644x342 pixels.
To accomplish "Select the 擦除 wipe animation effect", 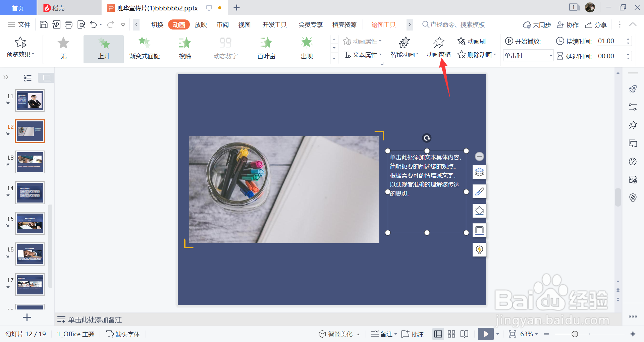I will 185,49.
